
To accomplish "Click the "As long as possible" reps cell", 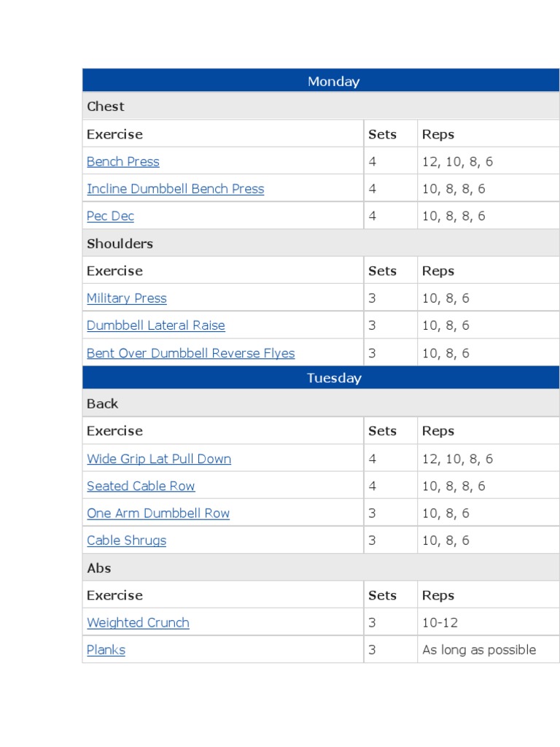I will (x=478, y=650).
